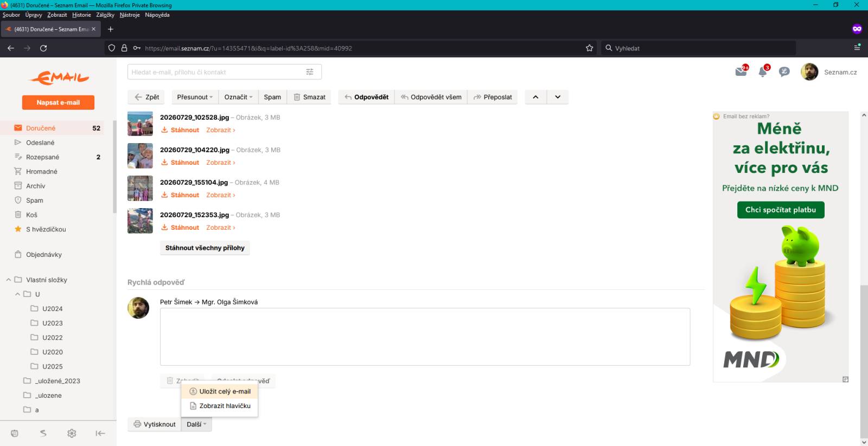868x446 pixels.
Task: Open the Záložky menu
Action: (x=105, y=15)
